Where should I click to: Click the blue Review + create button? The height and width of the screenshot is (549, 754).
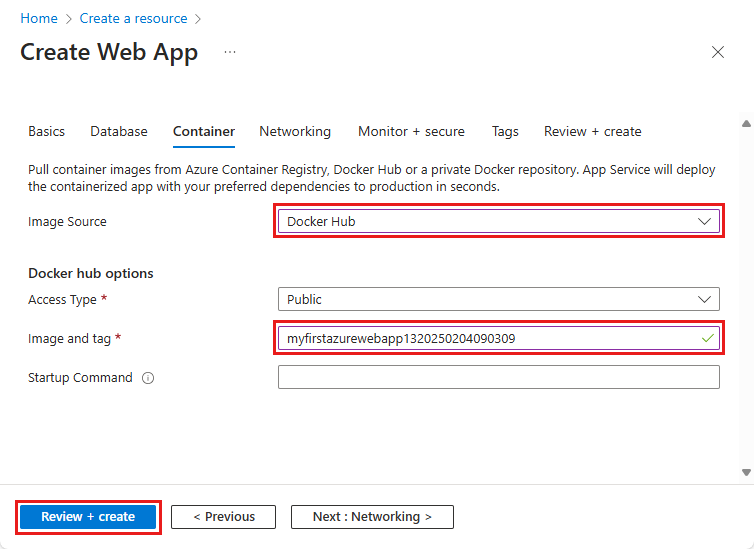88,517
